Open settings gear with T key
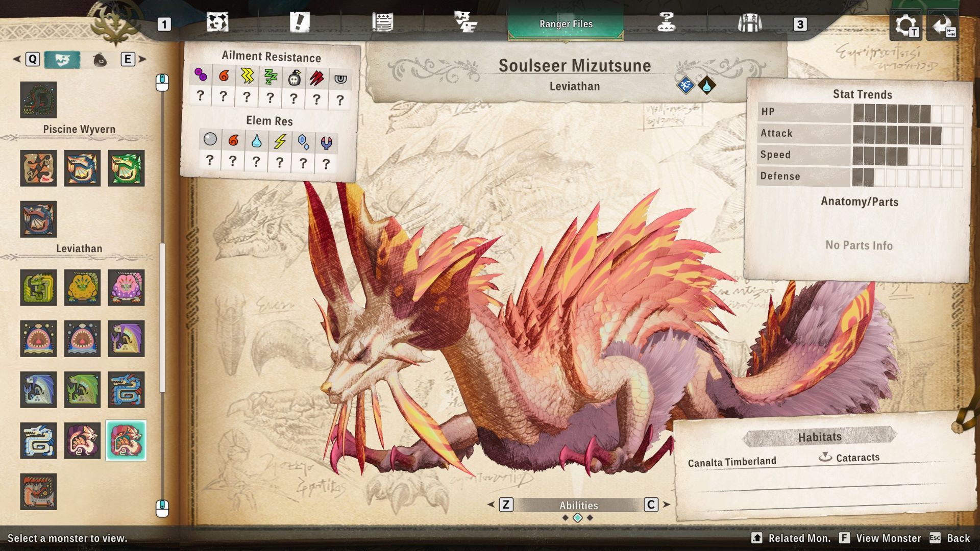Viewport: 980px width, 551px height. click(905, 26)
